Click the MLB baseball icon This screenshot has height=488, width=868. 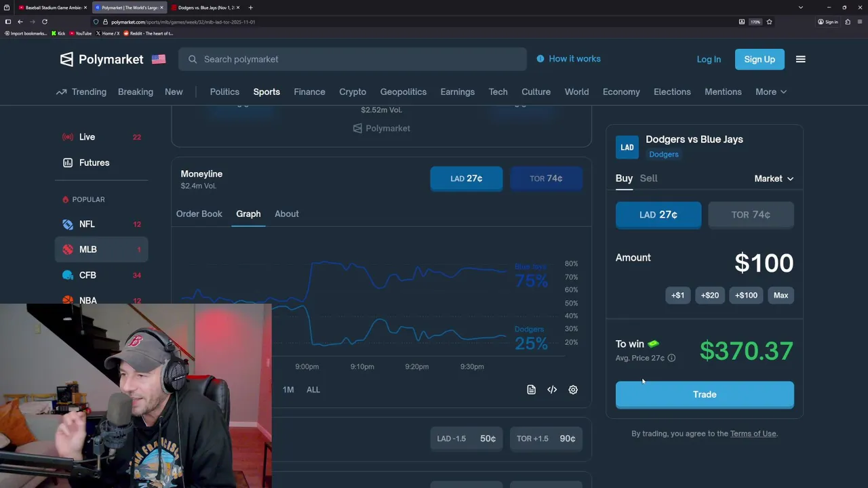(68, 249)
